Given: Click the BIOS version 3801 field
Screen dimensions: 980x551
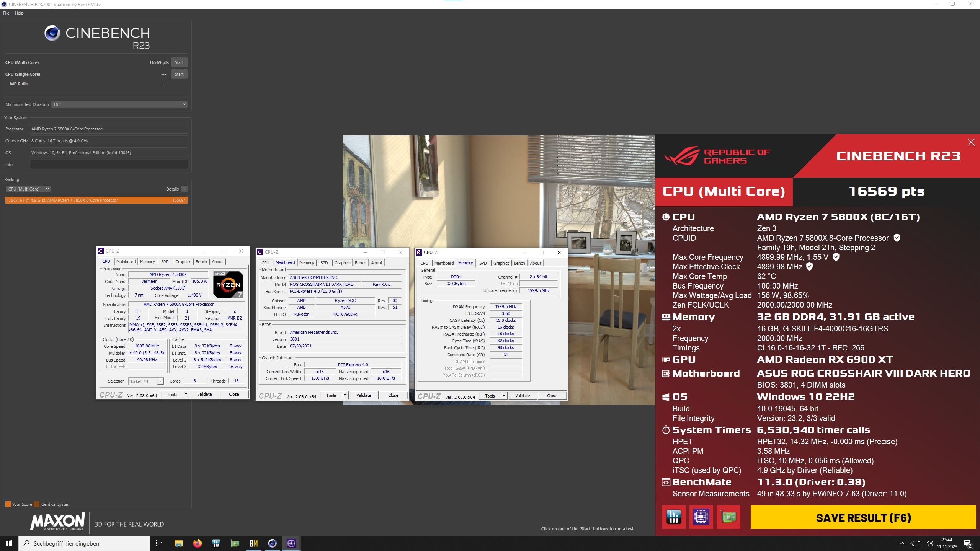Looking at the screenshot, I should 345,339.
